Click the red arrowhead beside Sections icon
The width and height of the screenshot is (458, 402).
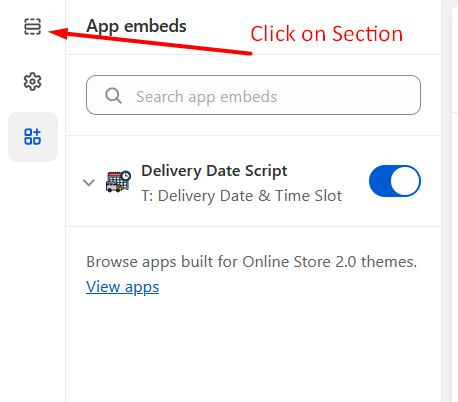(58, 33)
